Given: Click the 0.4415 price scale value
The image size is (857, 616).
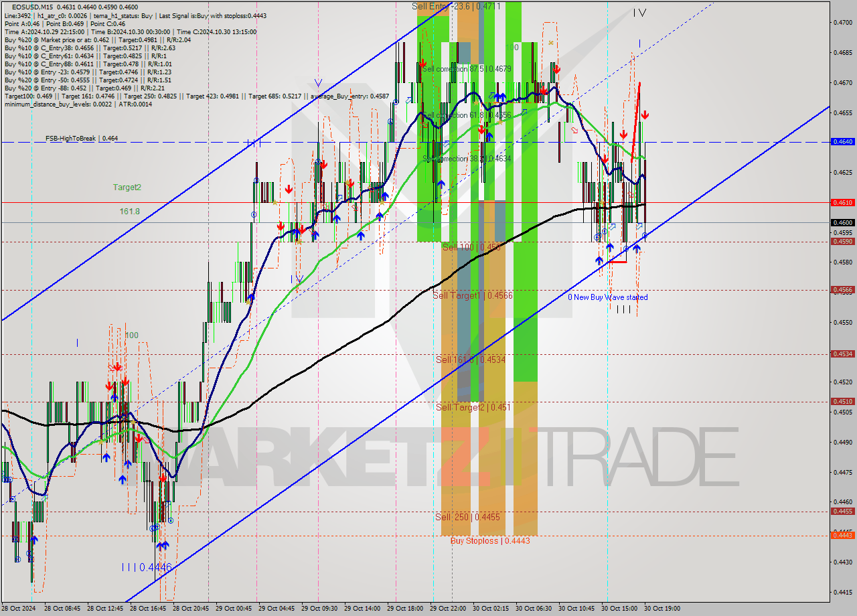Looking at the screenshot, I should click(x=842, y=592).
